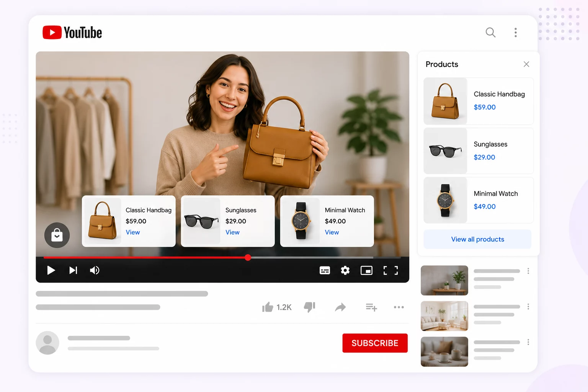Viewport: 588px width, 392px height.
Task: Click handbag image in video overlay card
Action: pos(102,221)
